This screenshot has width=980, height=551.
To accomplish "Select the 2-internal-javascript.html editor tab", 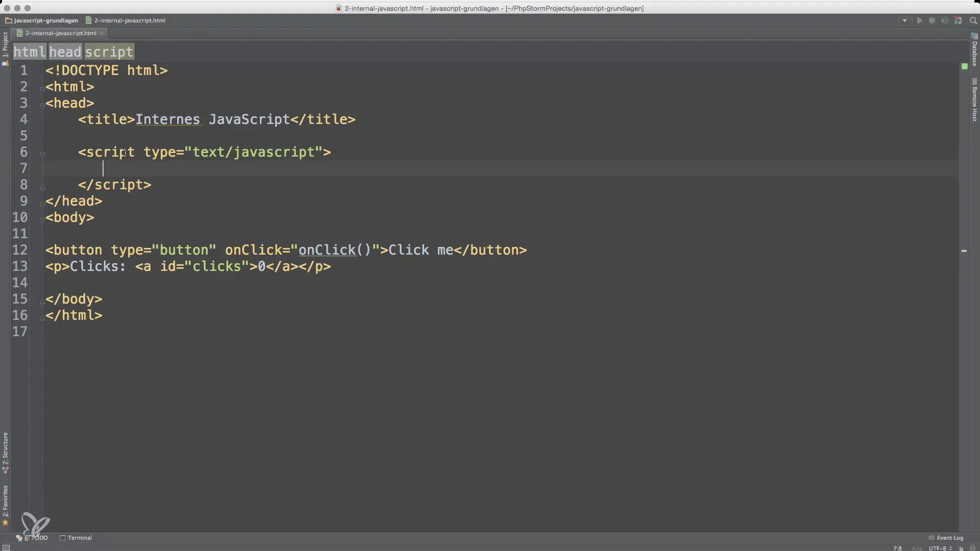I will coord(60,33).
